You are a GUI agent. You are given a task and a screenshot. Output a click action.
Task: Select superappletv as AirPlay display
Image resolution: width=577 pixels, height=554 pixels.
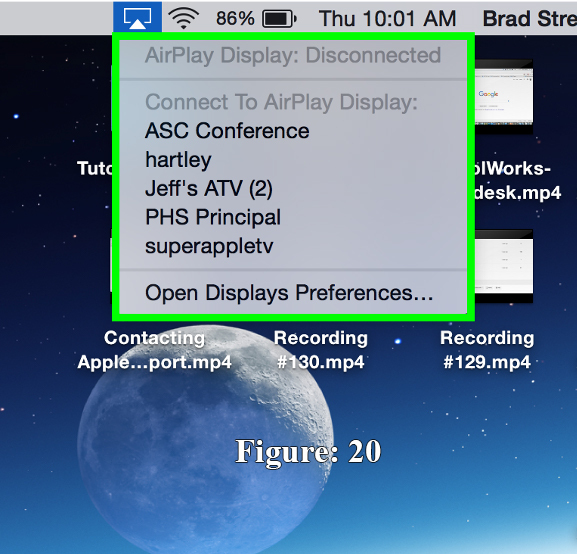tap(293, 246)
